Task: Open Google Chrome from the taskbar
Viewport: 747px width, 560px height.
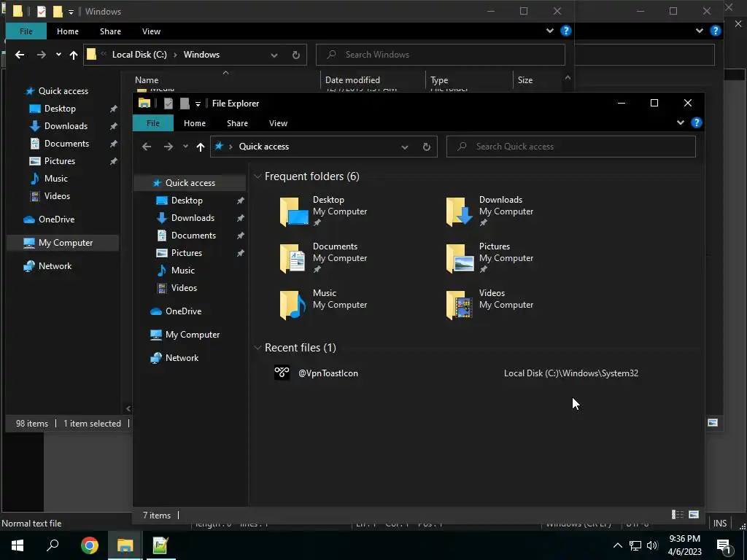Action: coord(90,545)
